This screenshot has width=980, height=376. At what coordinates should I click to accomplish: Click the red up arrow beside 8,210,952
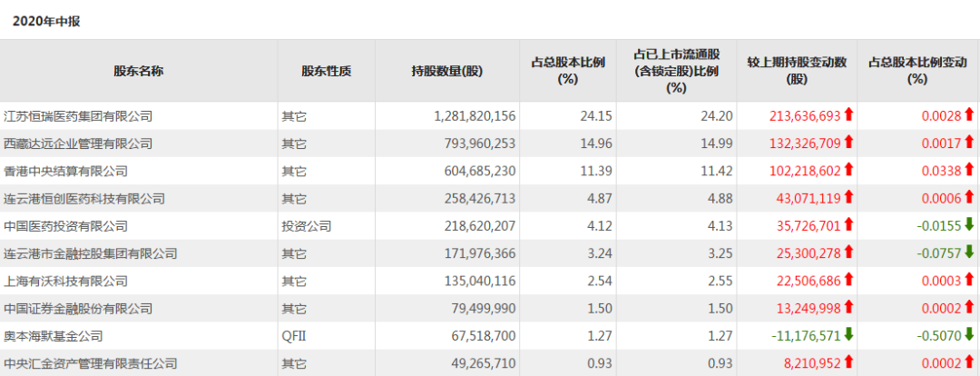849,363
